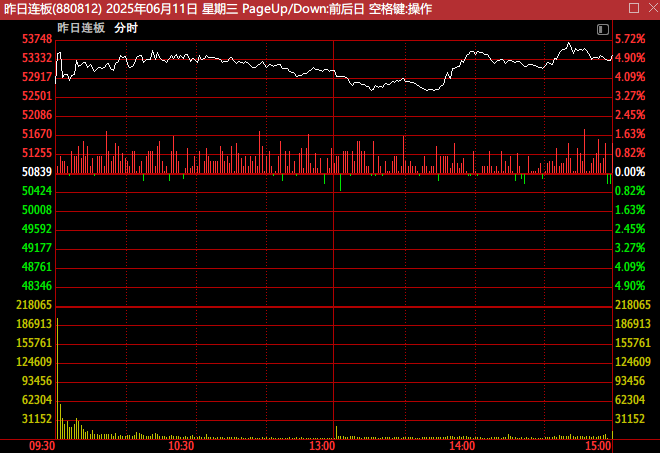
Task: Click the 5.72% percentage label
Action: [630, 39]
